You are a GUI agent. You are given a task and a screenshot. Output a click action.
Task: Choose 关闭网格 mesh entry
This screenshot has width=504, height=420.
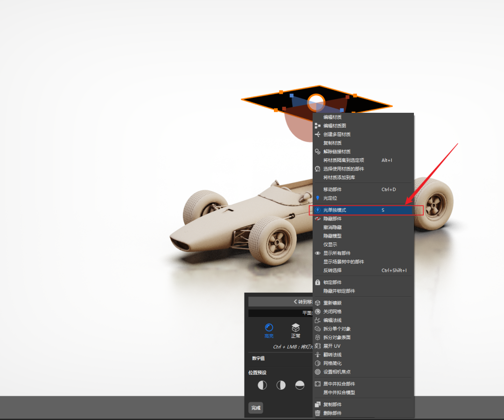pos(363,312)
